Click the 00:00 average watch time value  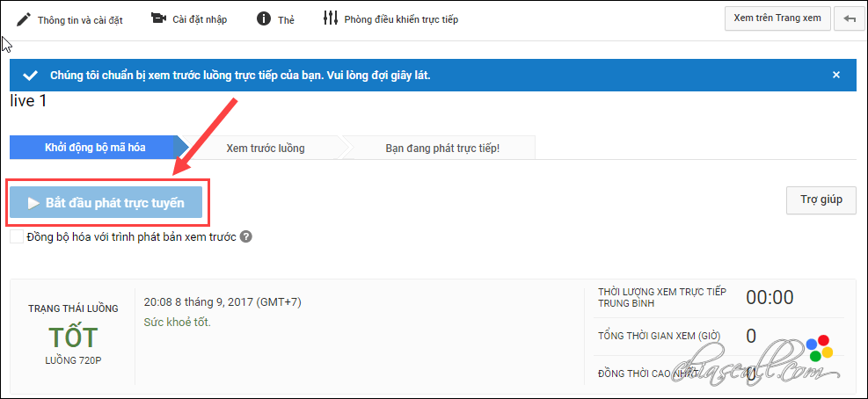pos(770,298)
